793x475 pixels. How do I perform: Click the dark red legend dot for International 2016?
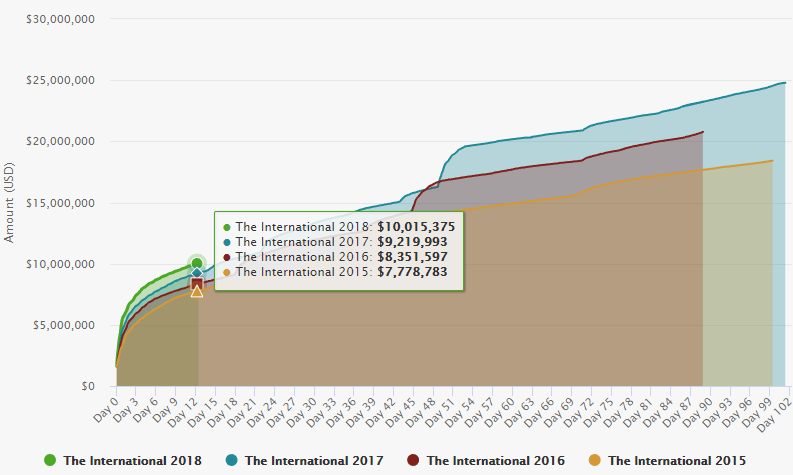coord(413,460)
